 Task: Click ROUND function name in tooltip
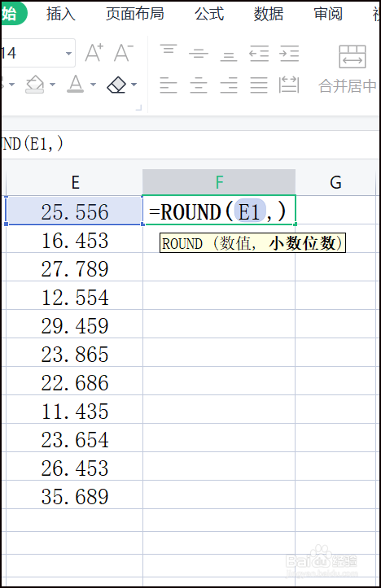pyautogui.click(x=182, y=244)
